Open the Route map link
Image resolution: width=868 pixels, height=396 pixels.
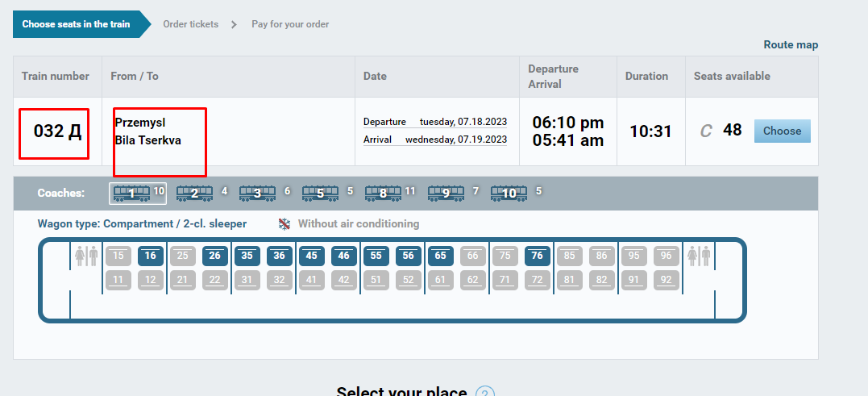pyautogui.click(x=791, y=45)
